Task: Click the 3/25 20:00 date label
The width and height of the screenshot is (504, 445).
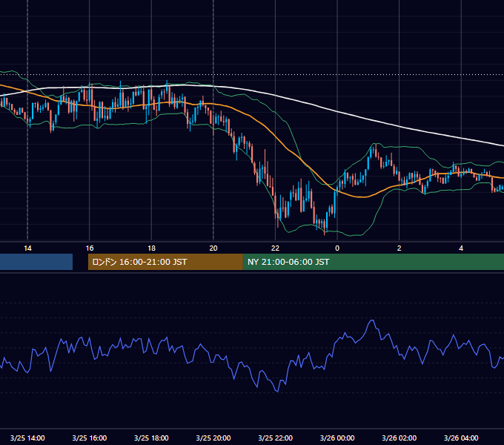Action: [x=213, y=438]
